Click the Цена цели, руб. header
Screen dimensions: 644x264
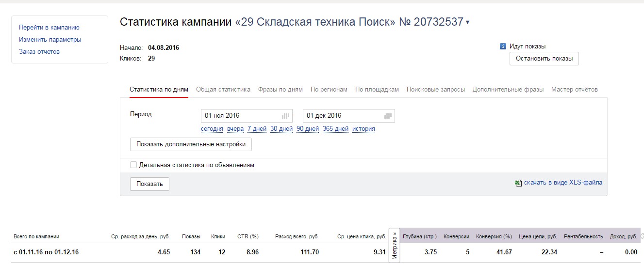(x=538, y=237)
